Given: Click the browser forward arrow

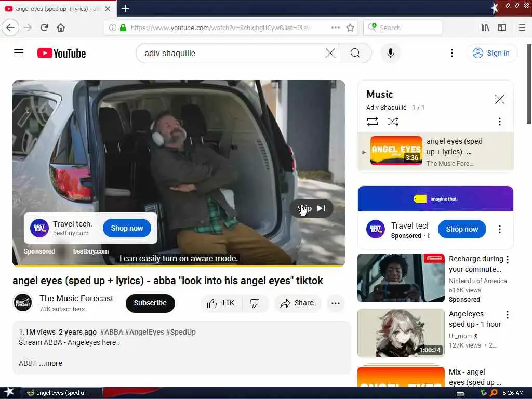Looking at the screenshot, I should point(28,28).
